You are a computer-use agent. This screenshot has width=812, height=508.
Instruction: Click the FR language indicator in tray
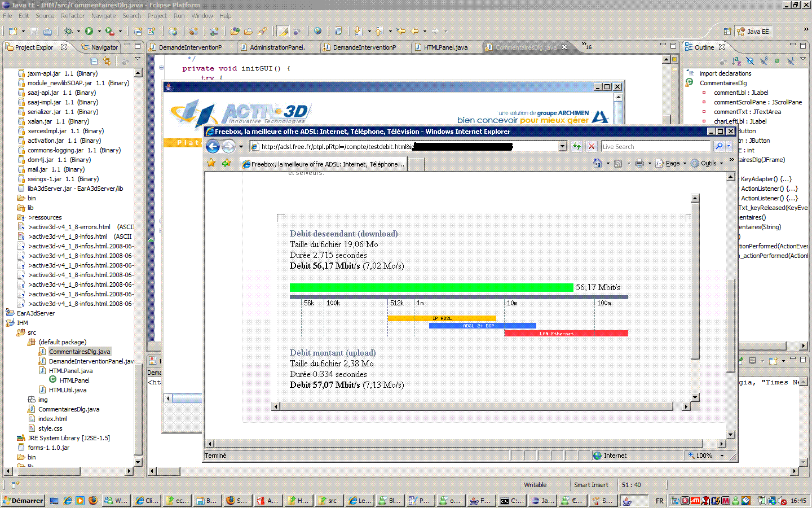point(660,501)
